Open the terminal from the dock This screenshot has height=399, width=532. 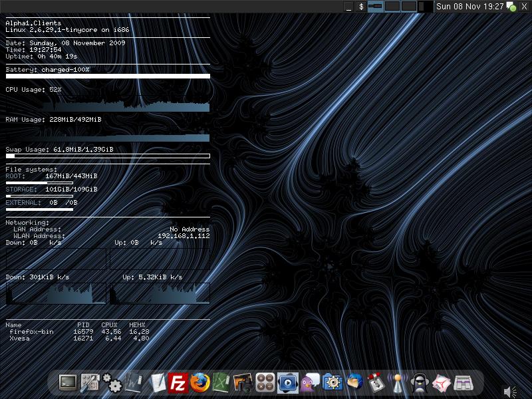tap(68, 382)
